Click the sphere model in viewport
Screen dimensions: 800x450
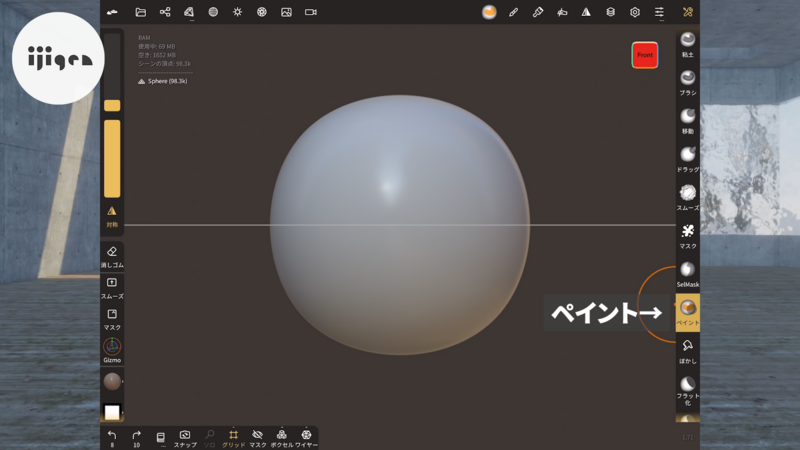pyautogui.click(x=399, y=224)
